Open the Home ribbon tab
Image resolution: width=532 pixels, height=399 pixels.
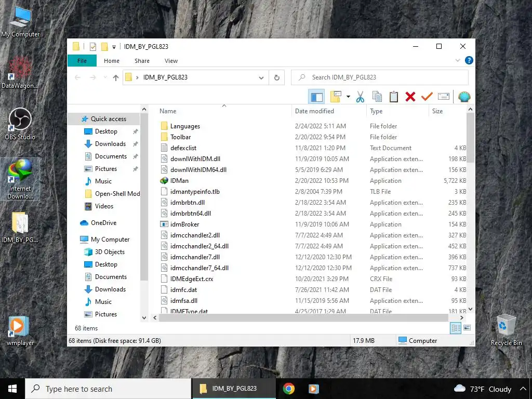tap(112, 61)
